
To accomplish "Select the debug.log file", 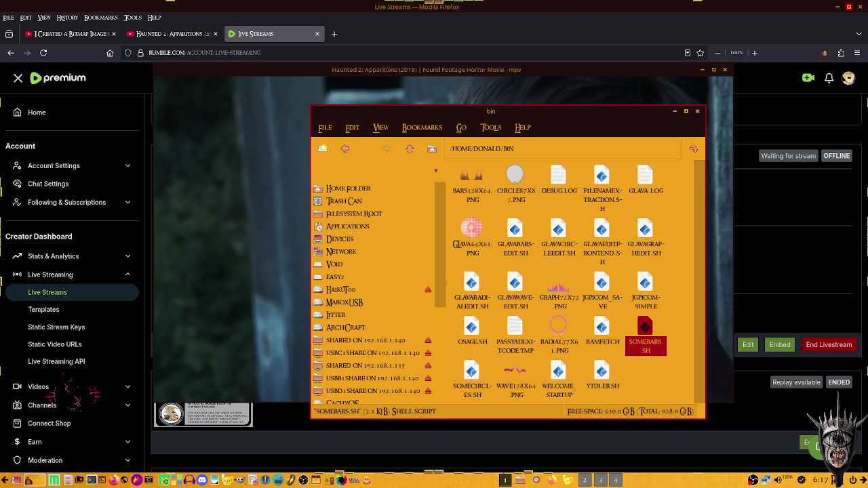I will (x=559, y=180).
